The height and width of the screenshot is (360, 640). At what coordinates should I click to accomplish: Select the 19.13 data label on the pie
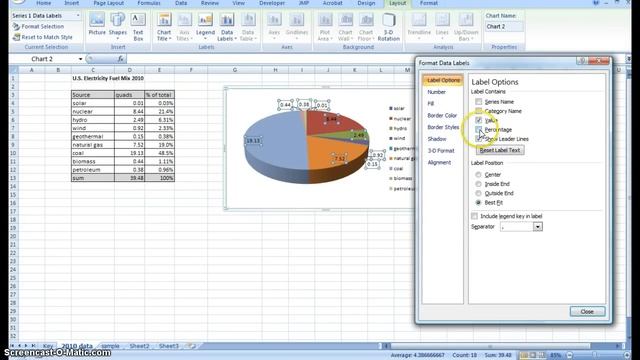pyautogui.click(x=253, y=141)
